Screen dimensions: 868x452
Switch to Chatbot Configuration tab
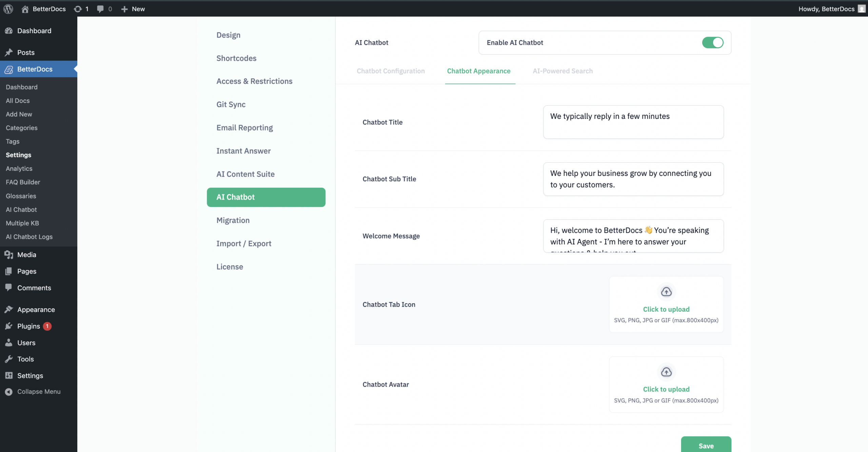point(391,71)
